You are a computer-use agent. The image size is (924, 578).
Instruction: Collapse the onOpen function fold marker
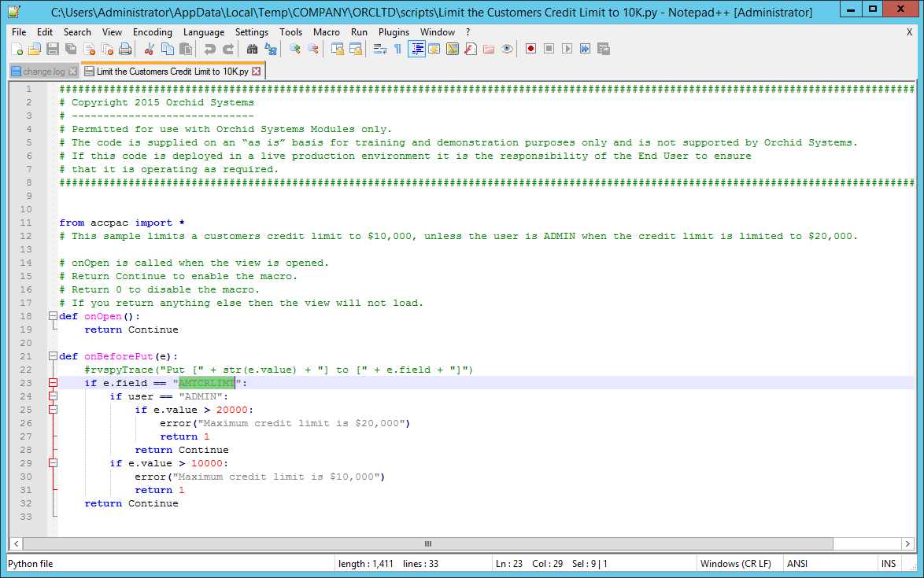pos(53,316)
